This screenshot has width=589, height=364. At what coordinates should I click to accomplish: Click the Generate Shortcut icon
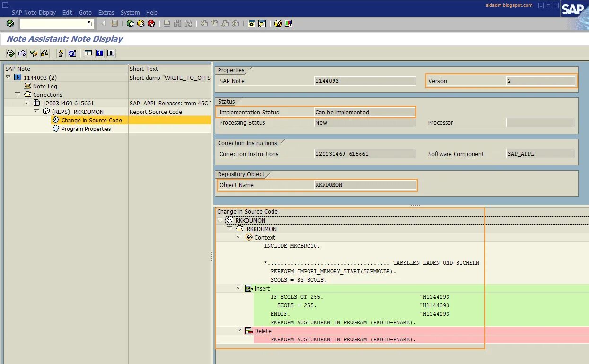(262, 24)
